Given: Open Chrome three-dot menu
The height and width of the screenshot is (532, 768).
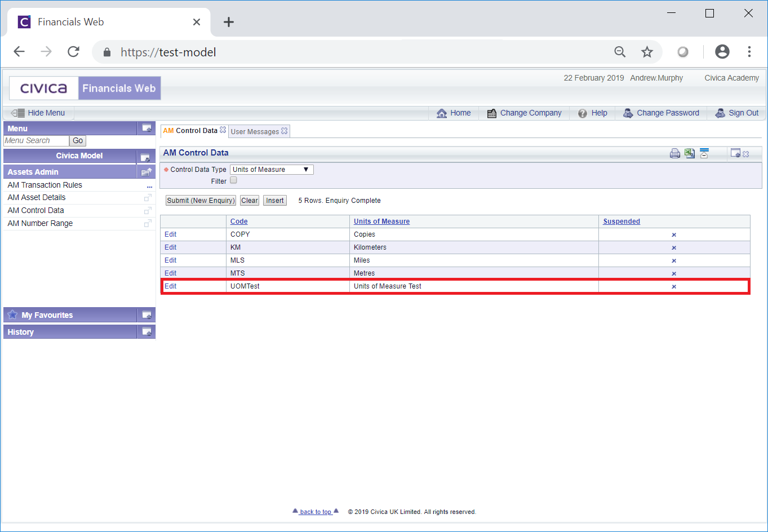Looking at the screenshot, I should coord(749,52).
